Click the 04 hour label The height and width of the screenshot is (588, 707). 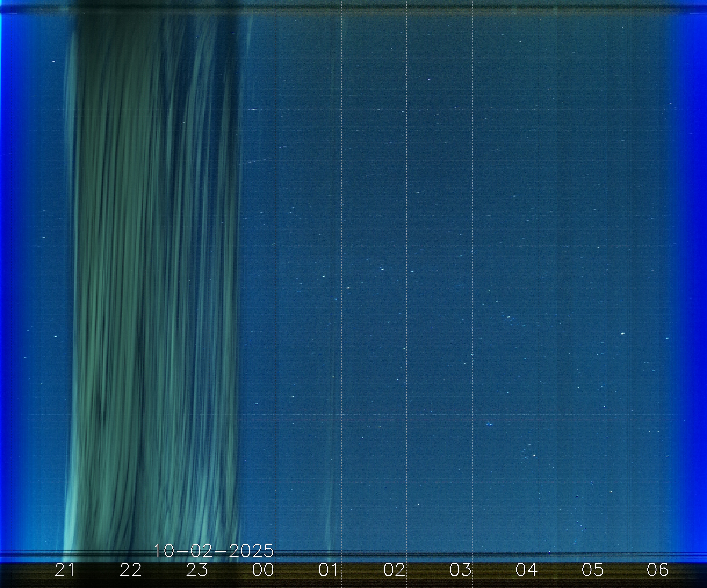click(x=526, y=570)
